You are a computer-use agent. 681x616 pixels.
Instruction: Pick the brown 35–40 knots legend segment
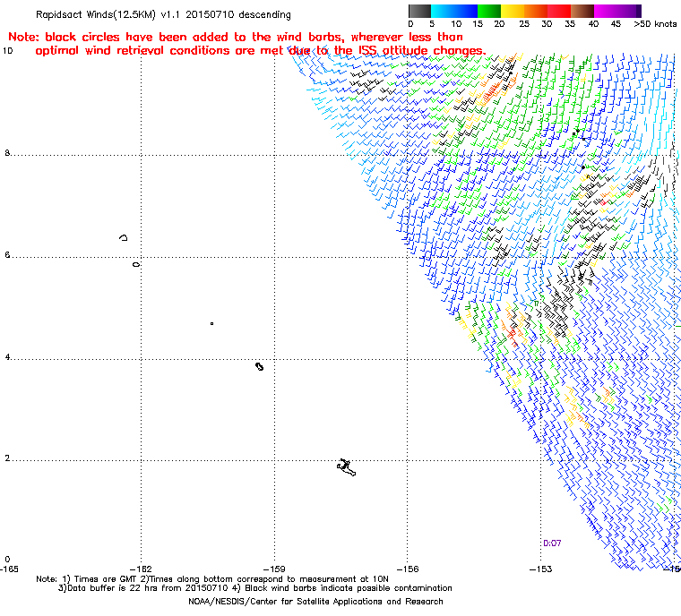point(582,11)
